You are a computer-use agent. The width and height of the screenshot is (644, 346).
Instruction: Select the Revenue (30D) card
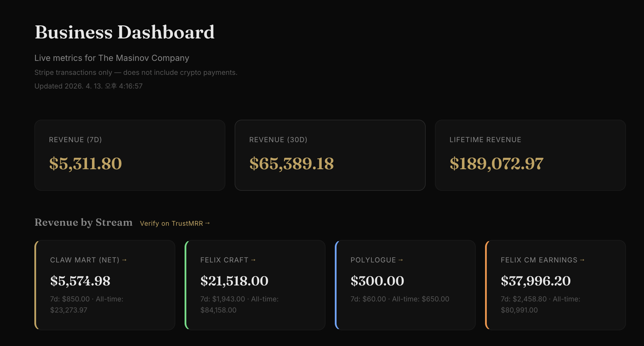coord(330,155)
